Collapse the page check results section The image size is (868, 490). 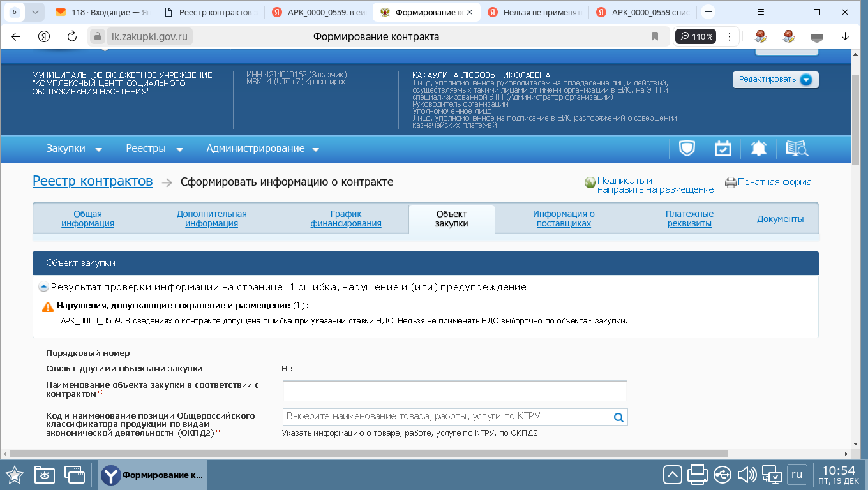coord(43,287)
